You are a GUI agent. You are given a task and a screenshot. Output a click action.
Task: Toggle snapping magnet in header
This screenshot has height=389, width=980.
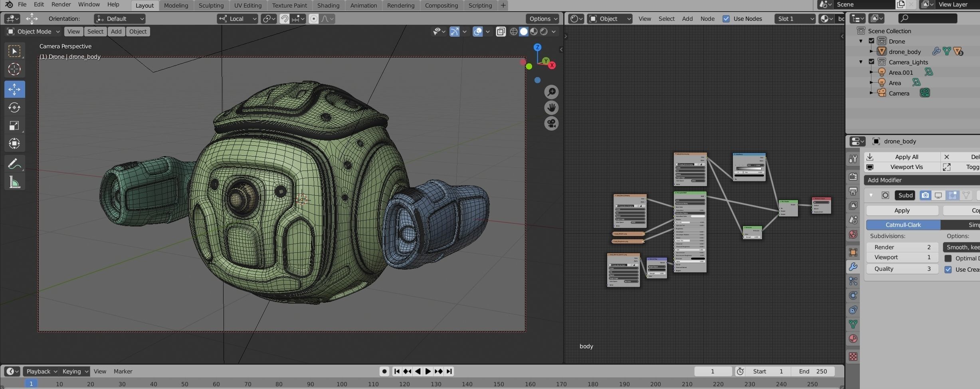coord(285,19)
